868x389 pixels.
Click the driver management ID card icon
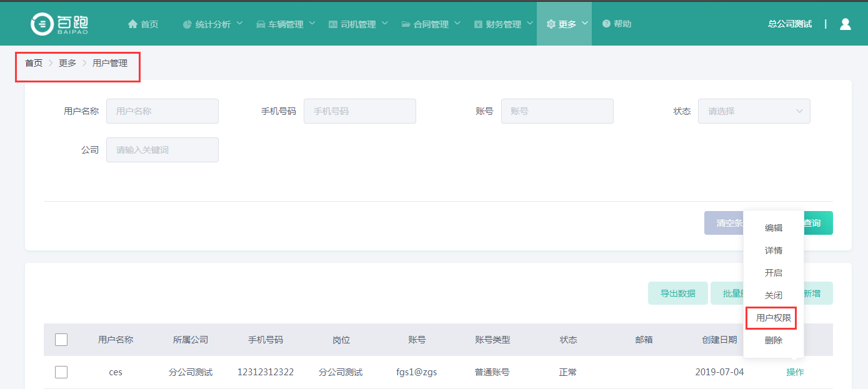pos(333,24)
